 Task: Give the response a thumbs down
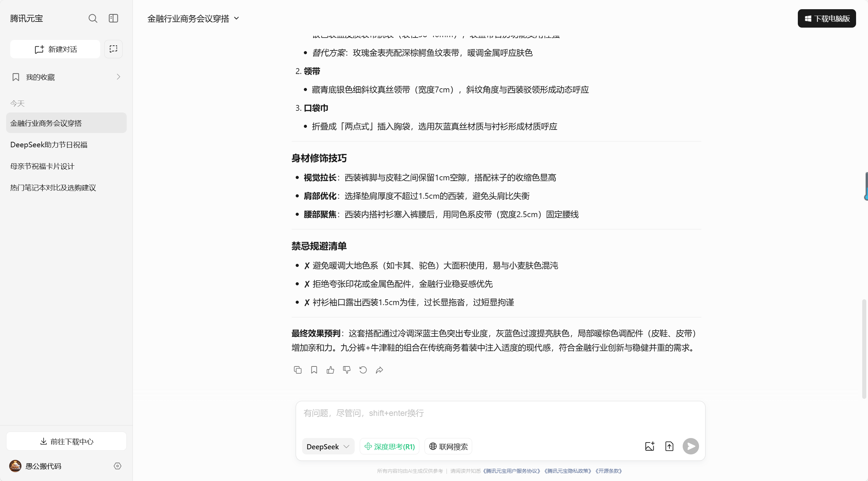(346, 370)
